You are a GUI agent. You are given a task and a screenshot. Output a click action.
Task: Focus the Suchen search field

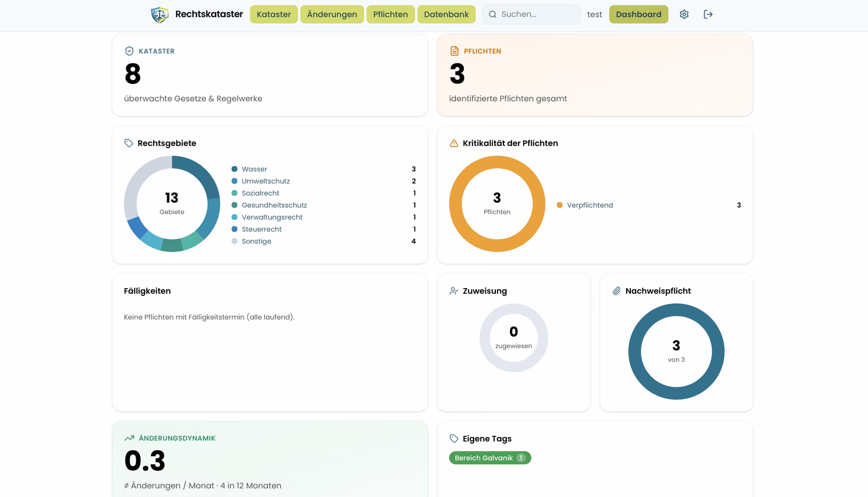click(x=532, y=15)
